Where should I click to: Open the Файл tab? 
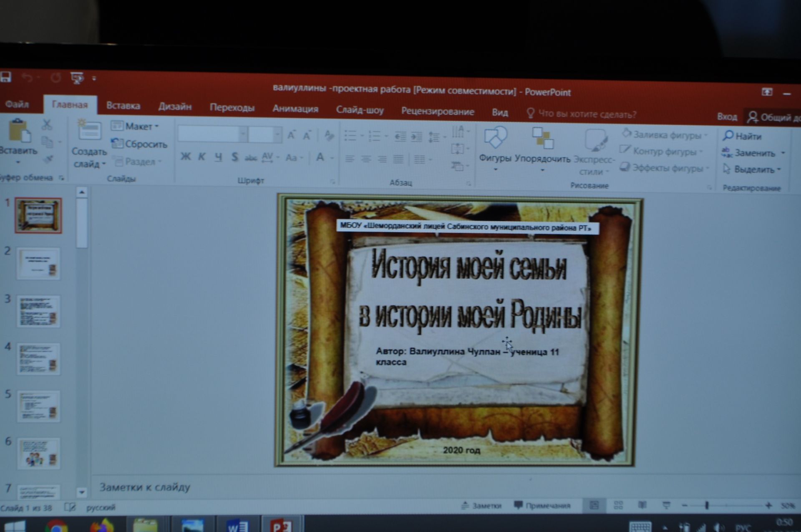tap(17, 104)
